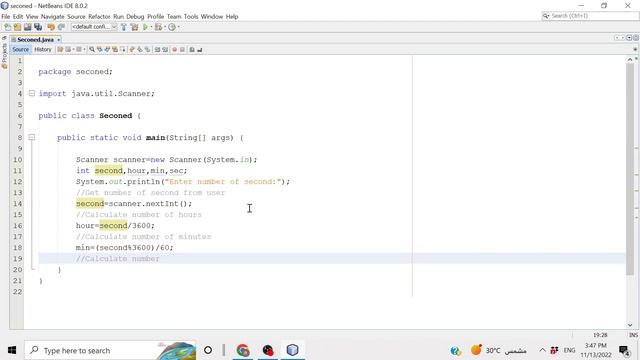
Task: Open the Source menu
Action: (76, 16)
